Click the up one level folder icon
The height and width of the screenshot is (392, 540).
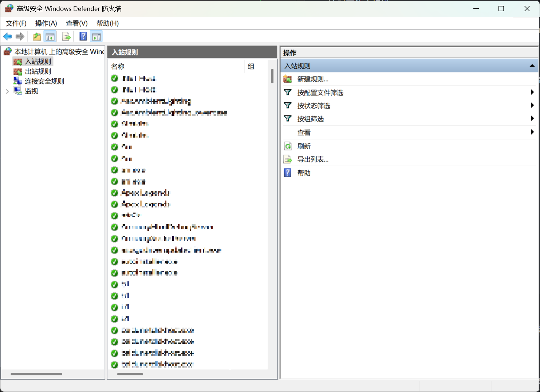37,36
